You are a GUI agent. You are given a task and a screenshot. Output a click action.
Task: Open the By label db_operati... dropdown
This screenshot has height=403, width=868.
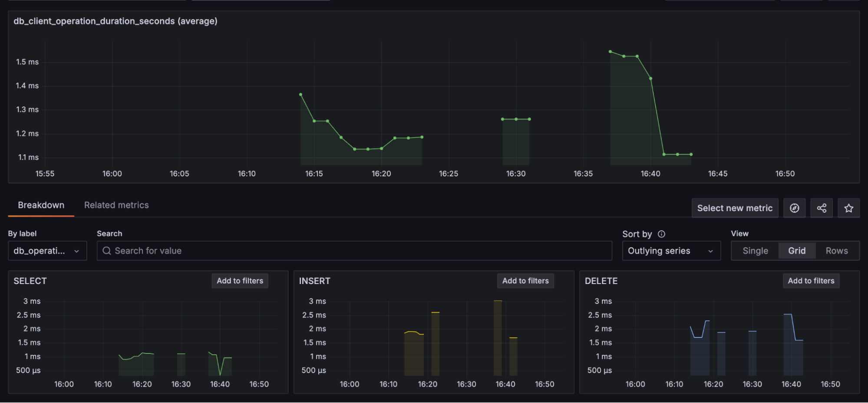47,251
